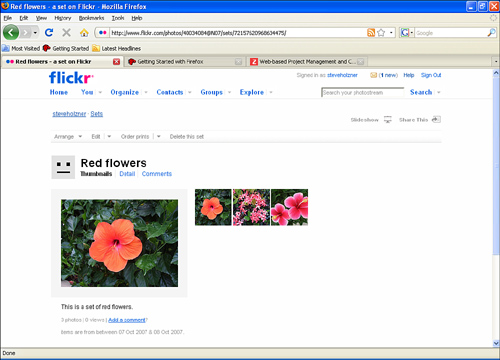
Task: Open the You menu link
Action: pyautogui.click(x=87, y=92)
